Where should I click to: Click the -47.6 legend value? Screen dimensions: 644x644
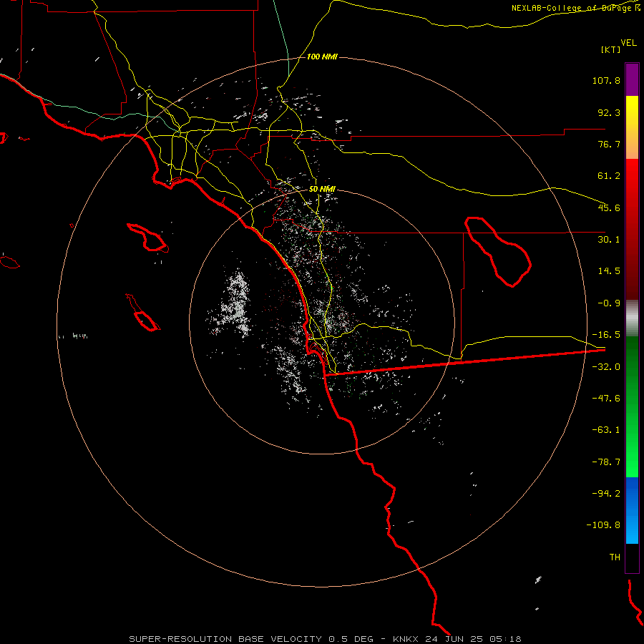tap(606, 399)
